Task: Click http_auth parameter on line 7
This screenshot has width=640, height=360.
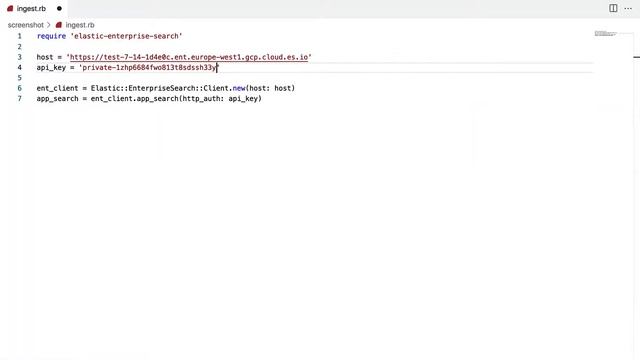Action: 202,99
